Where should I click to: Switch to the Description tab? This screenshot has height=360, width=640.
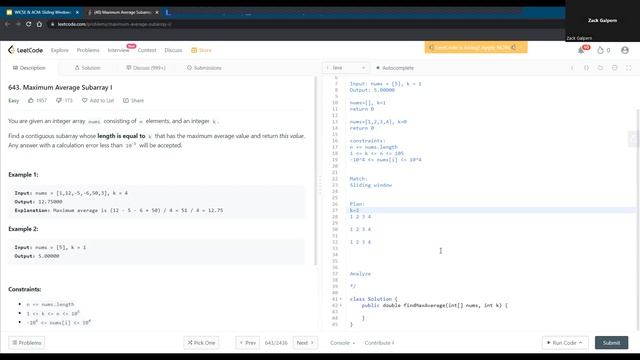coord(29,68)
